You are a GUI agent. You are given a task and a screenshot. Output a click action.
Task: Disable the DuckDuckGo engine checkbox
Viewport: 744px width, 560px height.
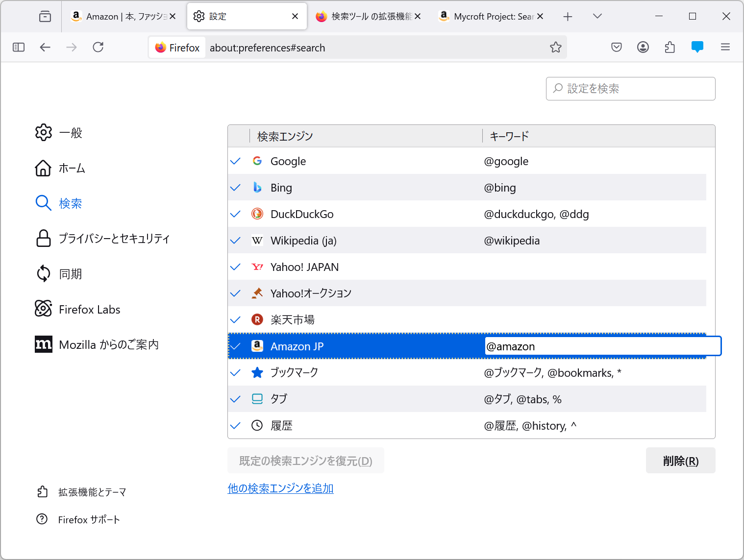click(x=236, y=214)
